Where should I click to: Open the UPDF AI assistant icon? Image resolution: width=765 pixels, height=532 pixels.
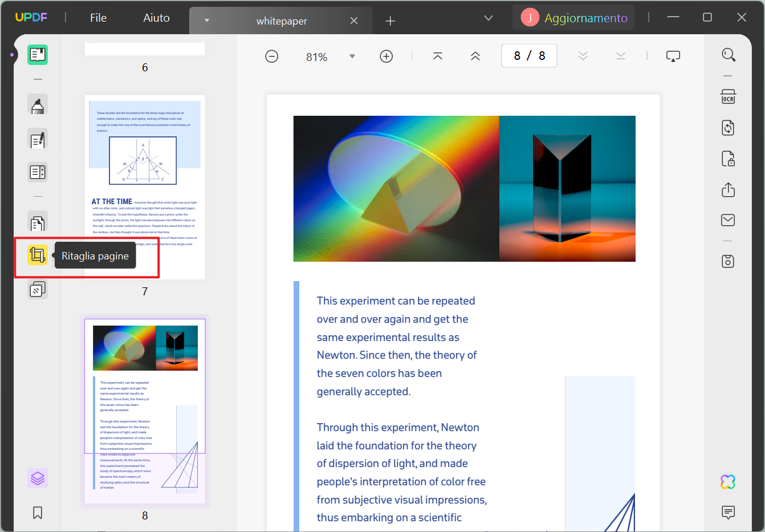[x=728, y=482]
